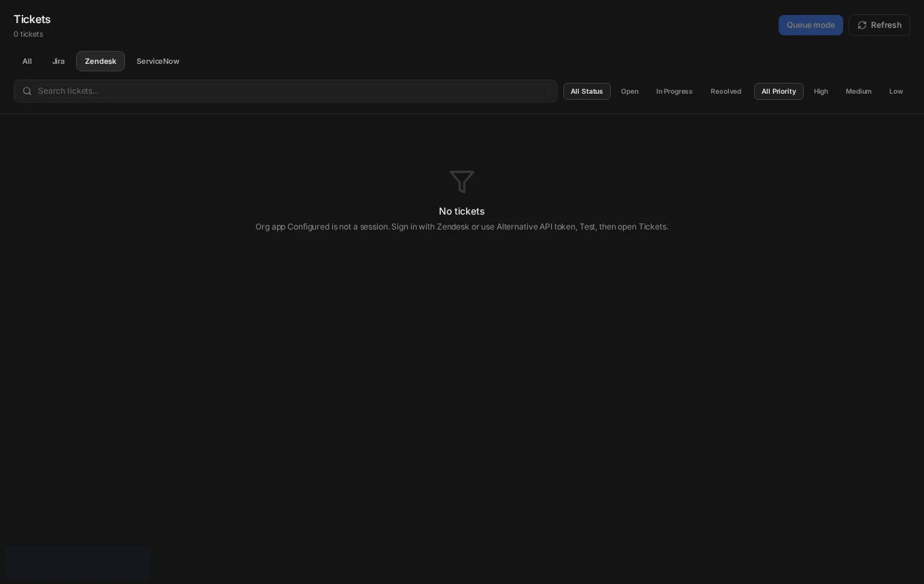Filter by Low priority

pyautogui.click(x=896, y=92)
